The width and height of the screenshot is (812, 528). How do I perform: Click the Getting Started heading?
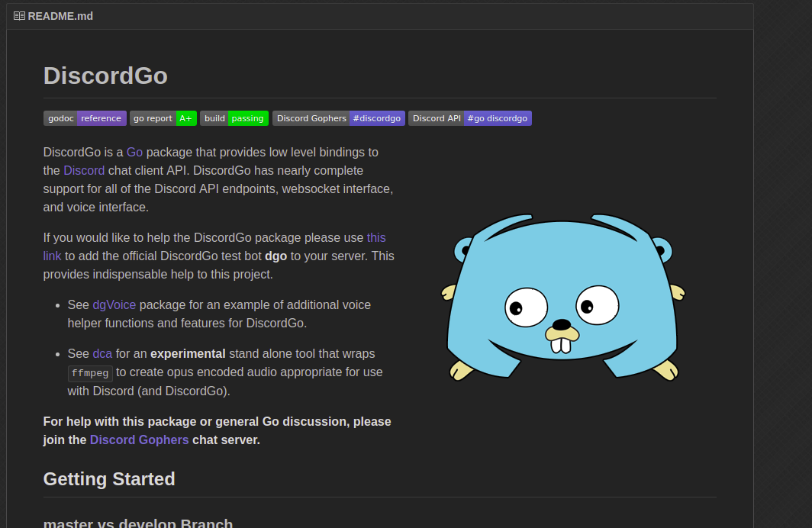pyautogui.click(x=108, y=479)
